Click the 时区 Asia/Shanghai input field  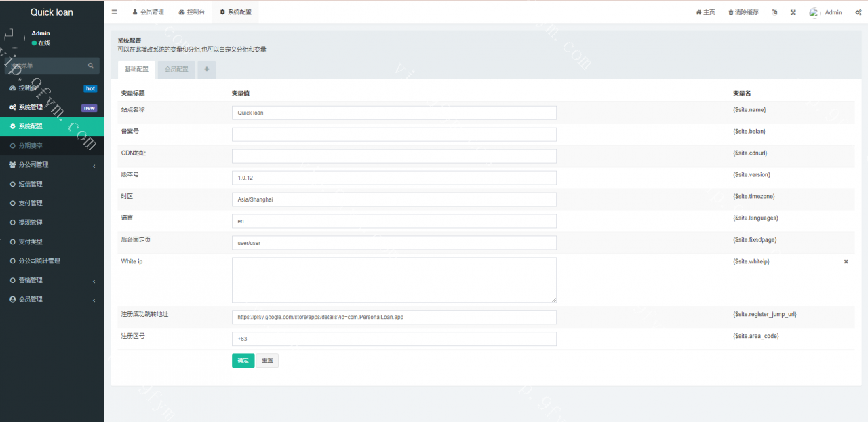[394, 199]
